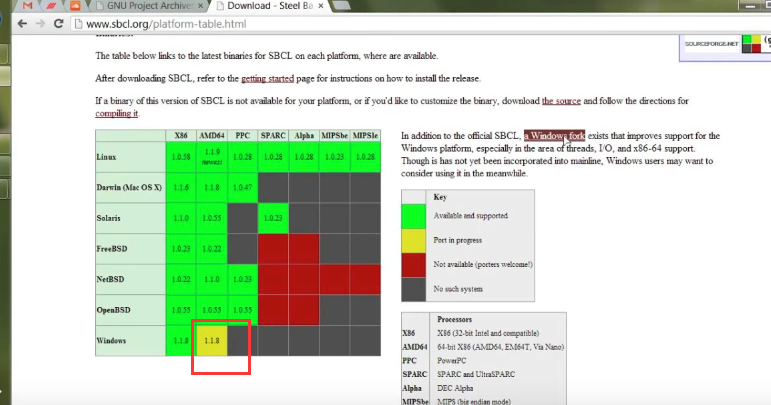Open the pinned orange SoundCloud tab
This screenshot has width=771, height=405.
click(75, 6)
